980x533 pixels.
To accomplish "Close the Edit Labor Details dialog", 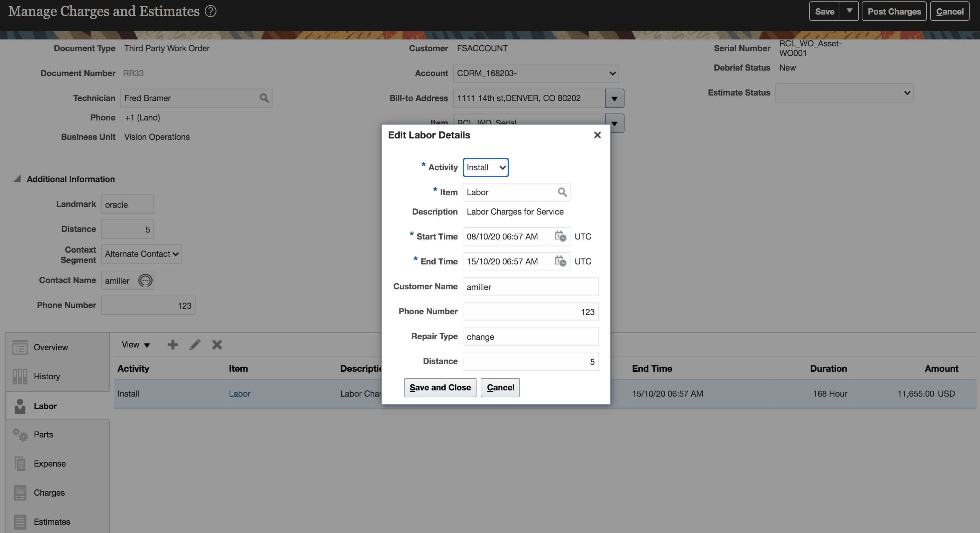I will coord(597,135).
